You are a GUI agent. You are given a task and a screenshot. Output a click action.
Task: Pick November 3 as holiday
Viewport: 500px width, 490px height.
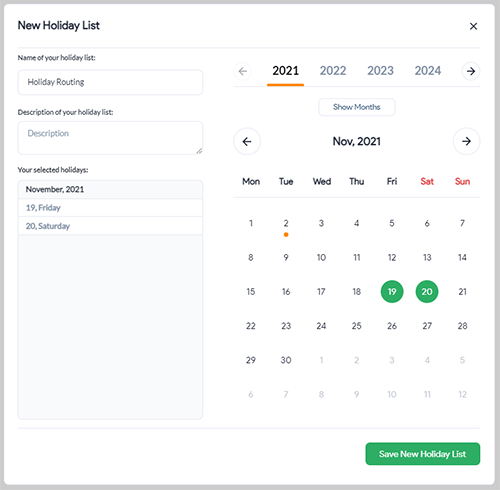coord(321,223)
